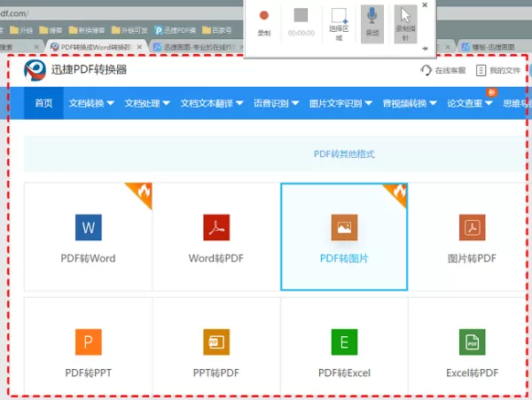Click the orange P icon for PDF转PPT
The width and height of the screenshot is (532, 400).
[88, 342]
